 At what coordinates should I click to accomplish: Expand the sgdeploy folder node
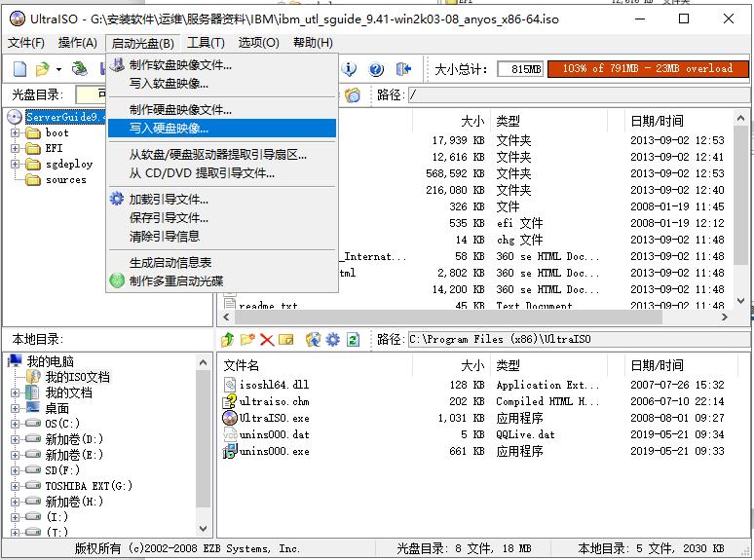pyautogui.click(x=15, y=165)
